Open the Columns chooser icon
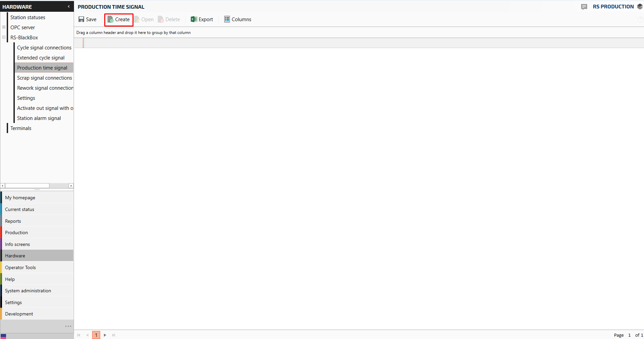The width and height of the screenshot is (644, 339). click(x=227, y=19)
